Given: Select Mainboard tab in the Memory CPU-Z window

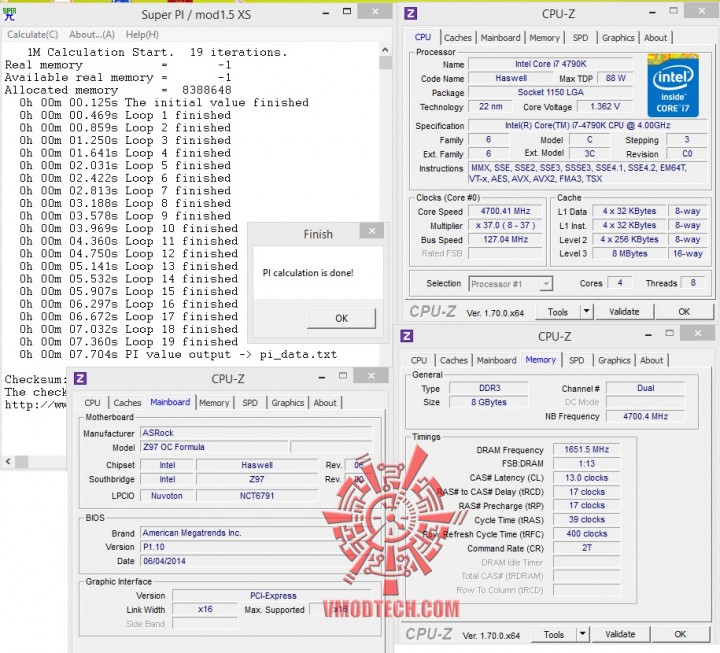Looking at the screenshot, I should point(496,360).
